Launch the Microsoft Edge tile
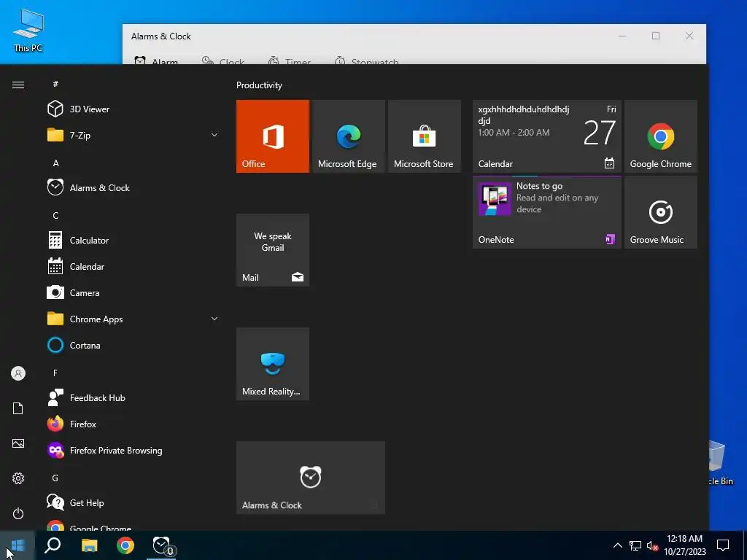This screenshot has width=747, height=560. 348,136
